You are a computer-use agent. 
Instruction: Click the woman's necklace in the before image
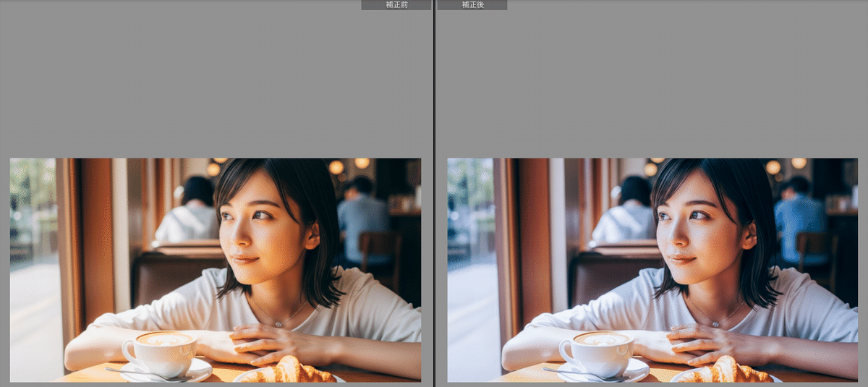click(277, 323)
